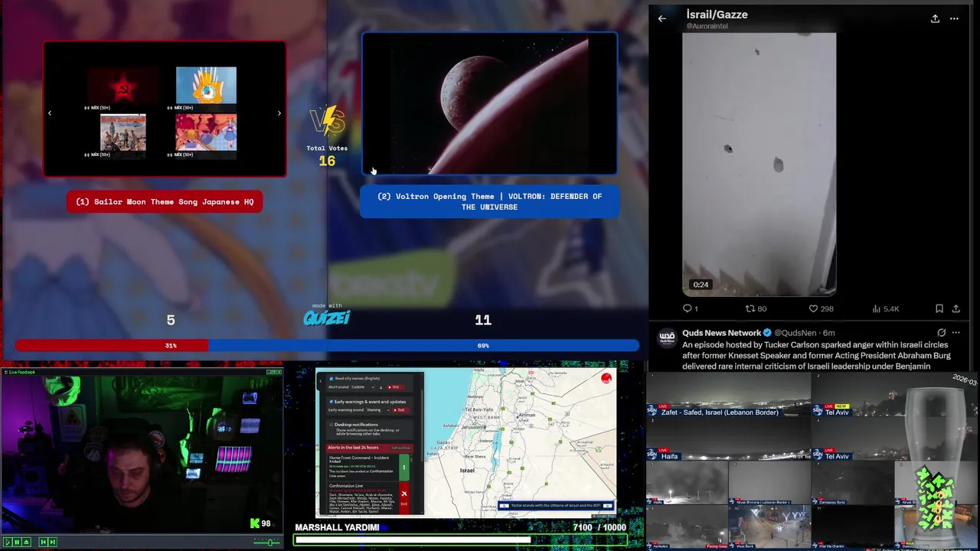This screenshot has height=551, width=980.
Task: Click the Tzofar stands with Israel banner
Action: pos(556,505)
